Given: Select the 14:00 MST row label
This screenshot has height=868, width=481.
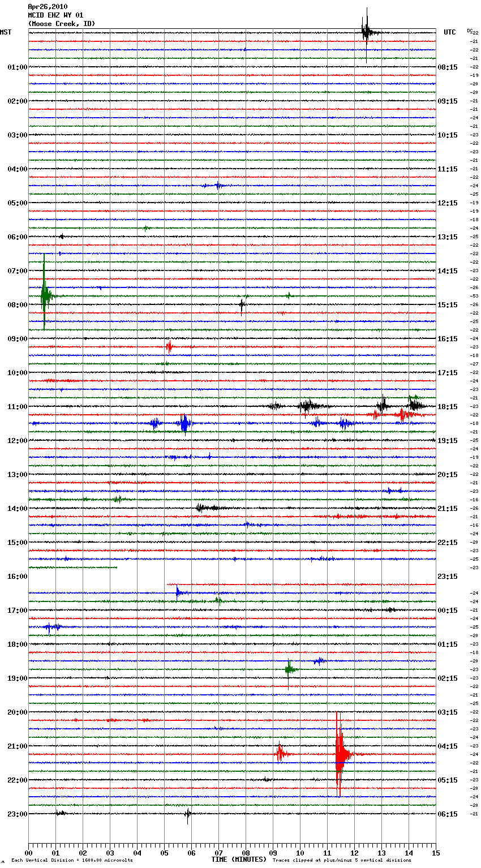Looking at the screenshot, I should click(x=17, y=509).
